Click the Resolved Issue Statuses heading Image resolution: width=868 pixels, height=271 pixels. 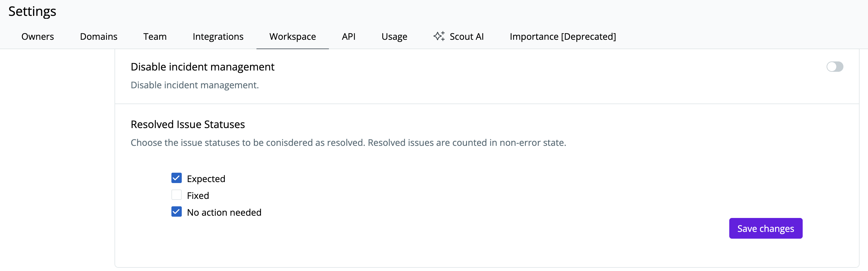pos(188,125)
